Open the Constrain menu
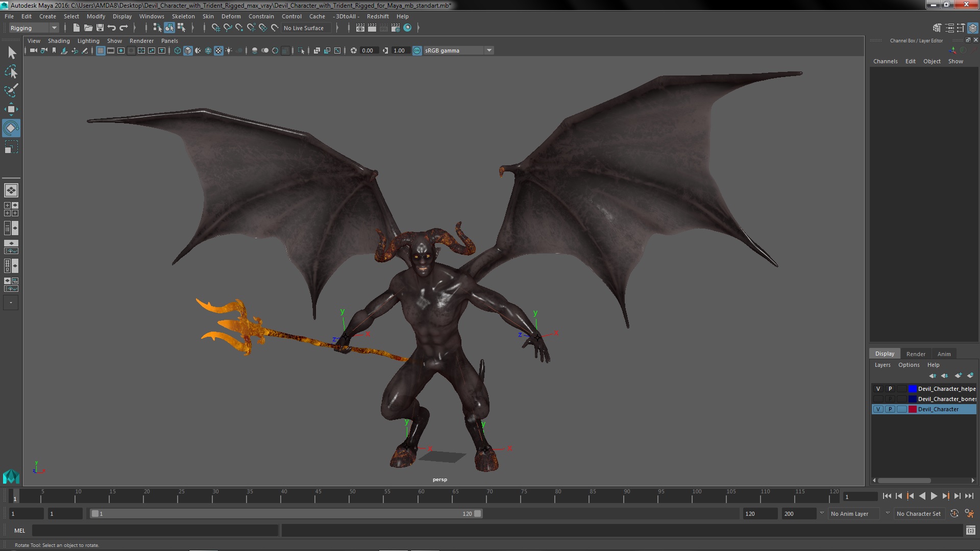Screen dimensions: 980x551 click(261, 16)
